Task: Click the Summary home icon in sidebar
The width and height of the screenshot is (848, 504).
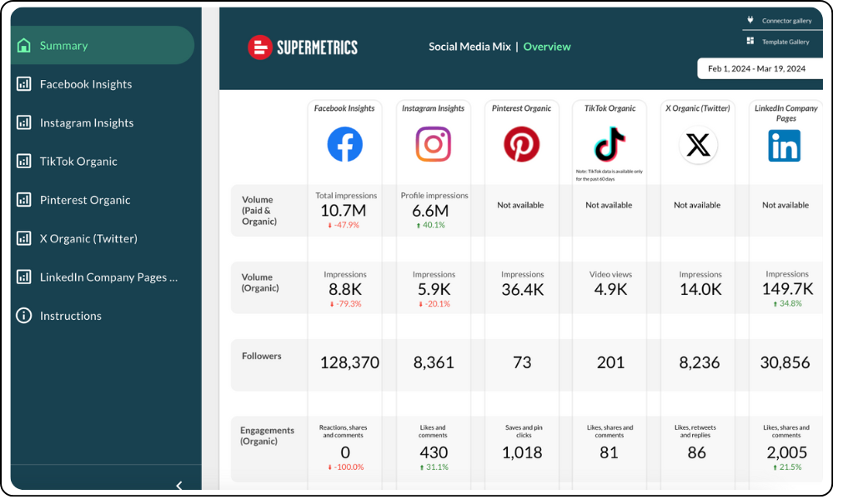Action: pos(24,46)
